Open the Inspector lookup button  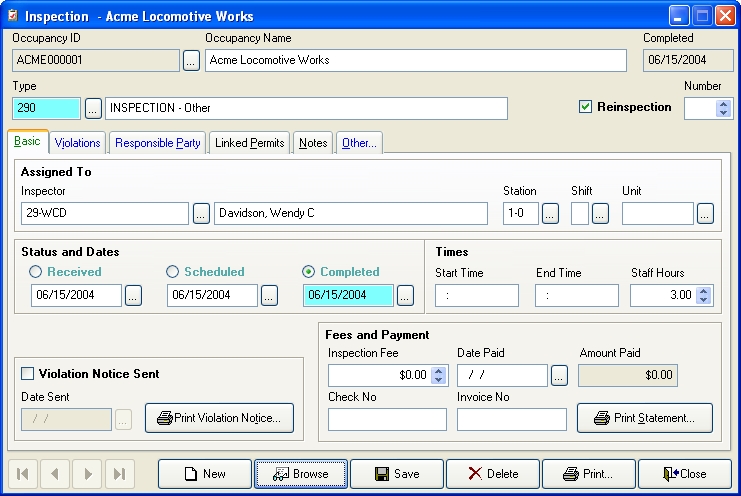click(x=201, y=214)
